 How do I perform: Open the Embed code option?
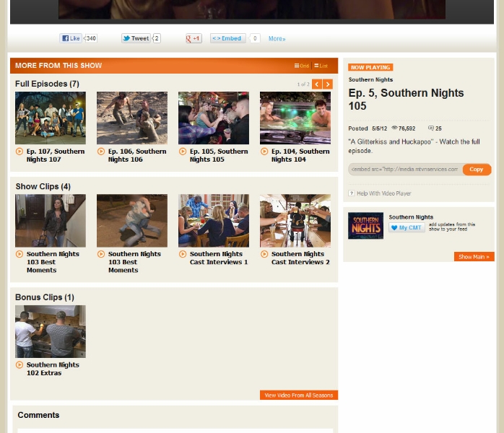click(227, 38)
